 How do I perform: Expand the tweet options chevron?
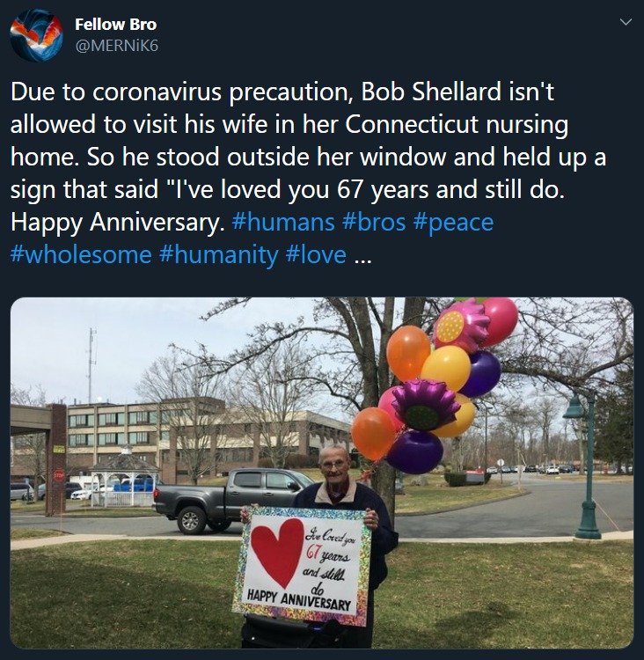[626, 22]
